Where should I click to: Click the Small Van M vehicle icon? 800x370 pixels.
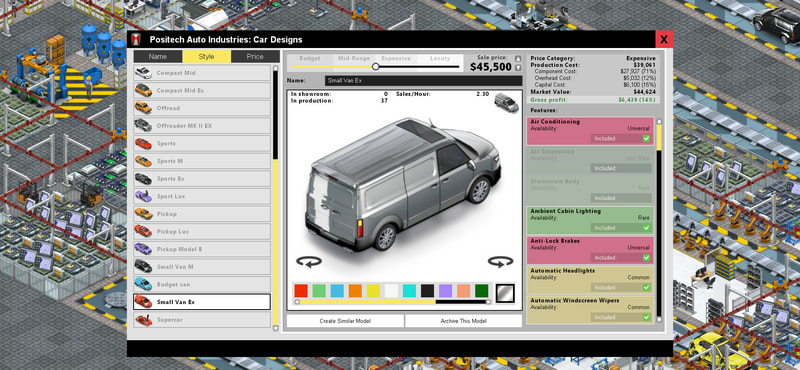point(143,267)
